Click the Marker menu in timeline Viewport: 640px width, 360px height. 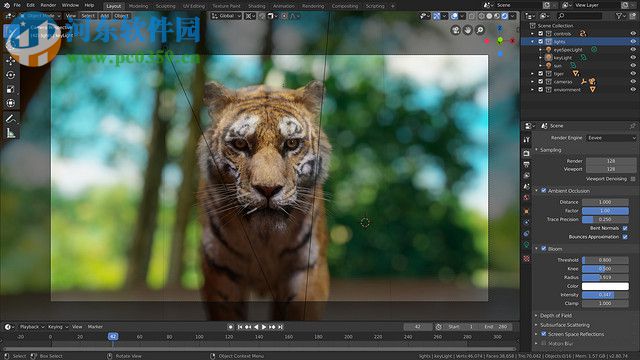[x=95, y=327]
